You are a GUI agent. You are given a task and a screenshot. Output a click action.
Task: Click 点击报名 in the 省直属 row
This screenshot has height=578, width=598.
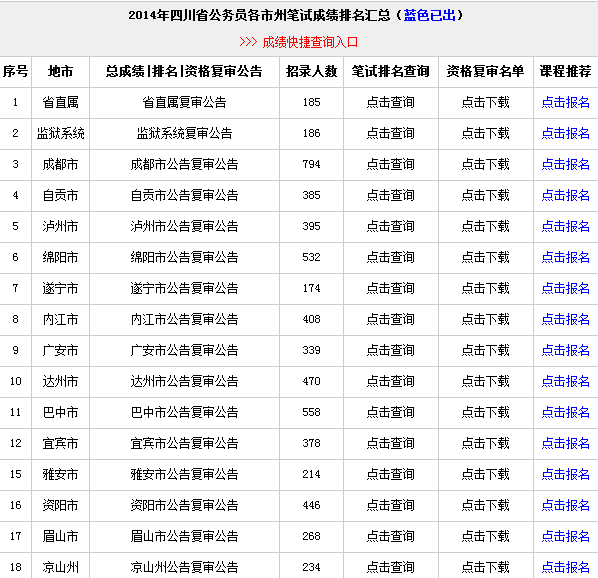(566, 102)
